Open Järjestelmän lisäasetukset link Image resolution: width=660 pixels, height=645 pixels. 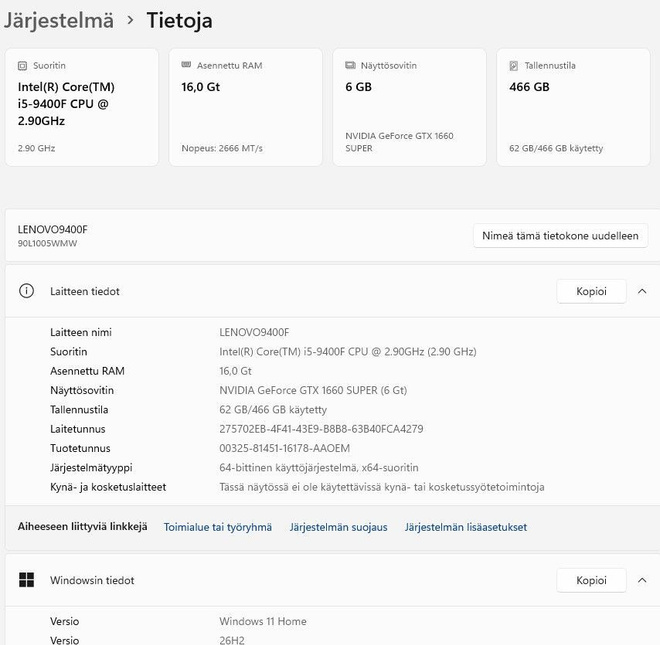[x=466, y=527]
